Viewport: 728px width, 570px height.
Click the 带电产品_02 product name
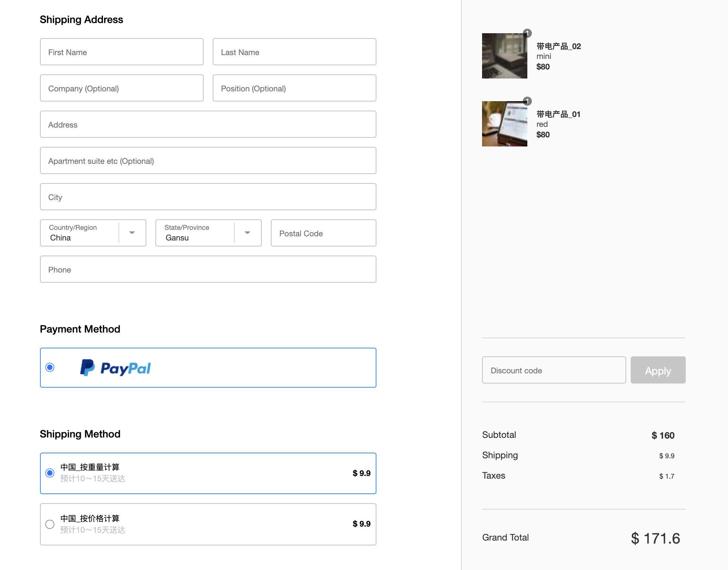click(x=559, y=46)
